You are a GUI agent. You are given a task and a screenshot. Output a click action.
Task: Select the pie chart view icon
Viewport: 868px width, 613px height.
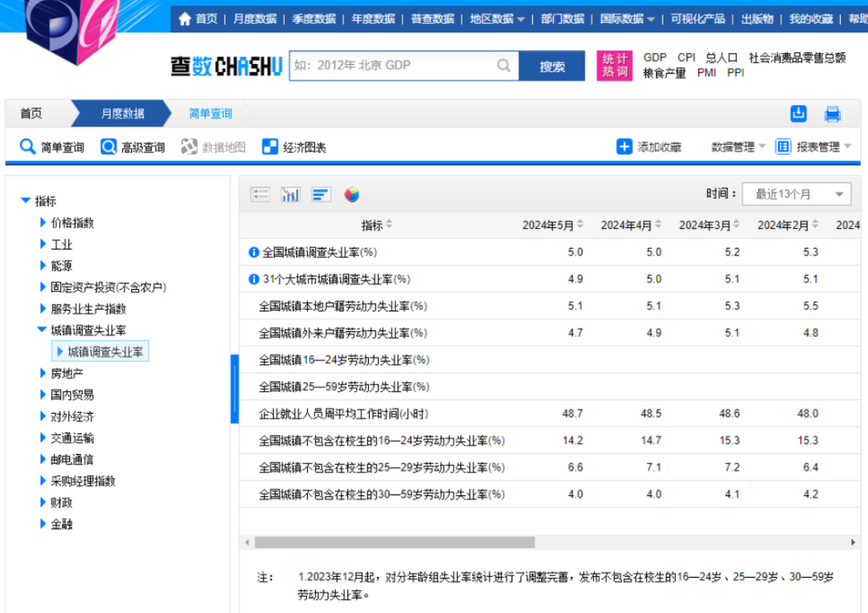pyautogui.click(x=352, y=194)
